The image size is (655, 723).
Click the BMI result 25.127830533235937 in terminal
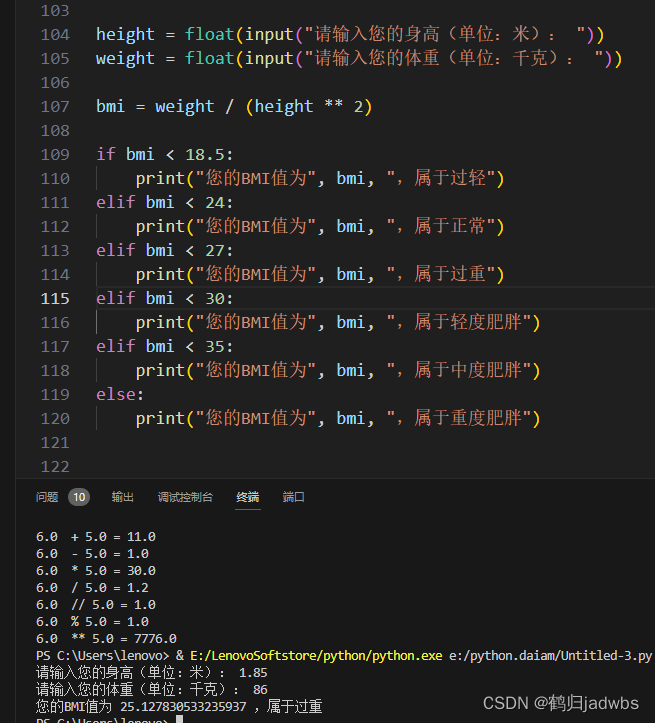183,707
